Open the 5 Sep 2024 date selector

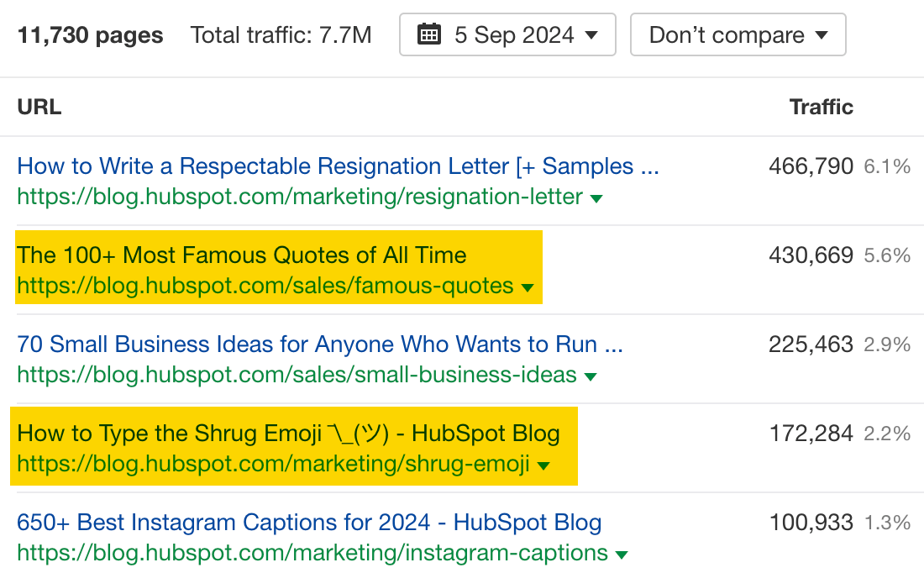click(507, 34)
